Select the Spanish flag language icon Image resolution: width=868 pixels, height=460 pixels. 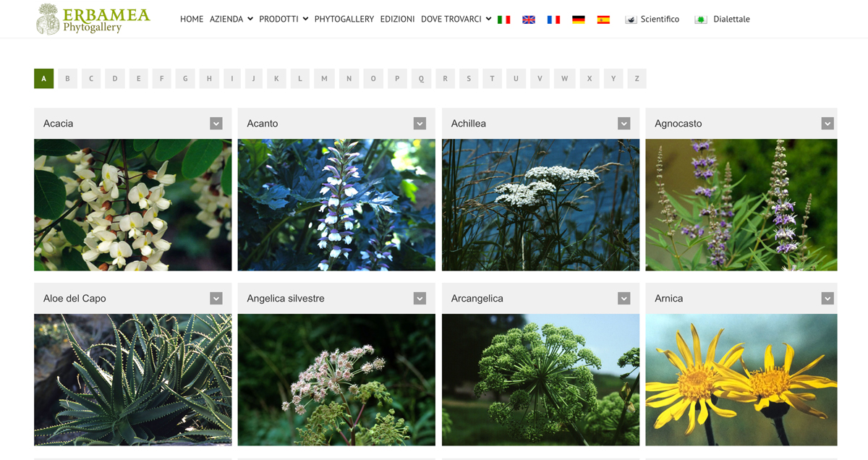(603, 20)
